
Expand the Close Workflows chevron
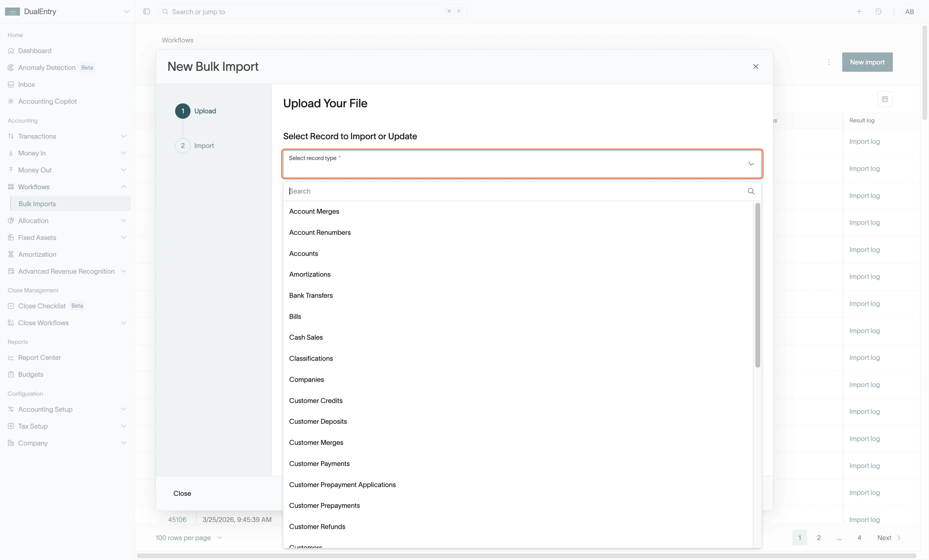pyautogui.click(x=124, y=323)
